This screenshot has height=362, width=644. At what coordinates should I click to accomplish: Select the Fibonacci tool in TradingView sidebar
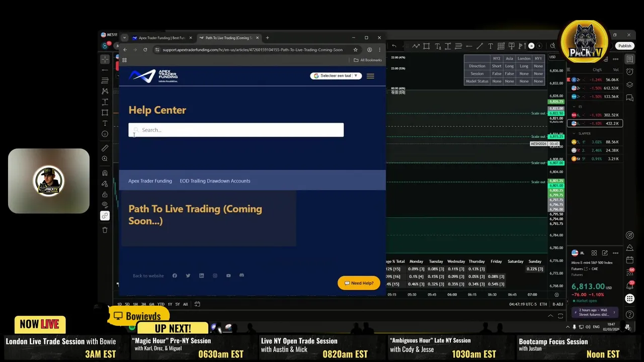coord(105,80)
